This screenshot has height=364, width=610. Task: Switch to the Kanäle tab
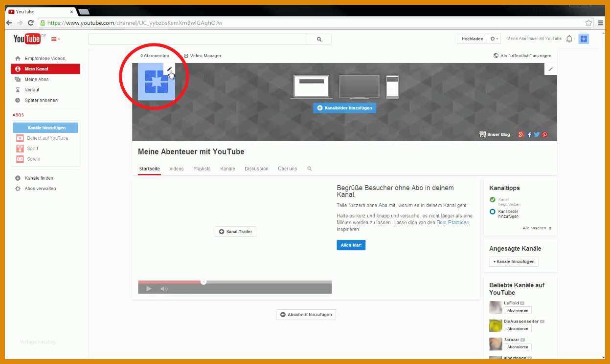[x=227, y=169]
